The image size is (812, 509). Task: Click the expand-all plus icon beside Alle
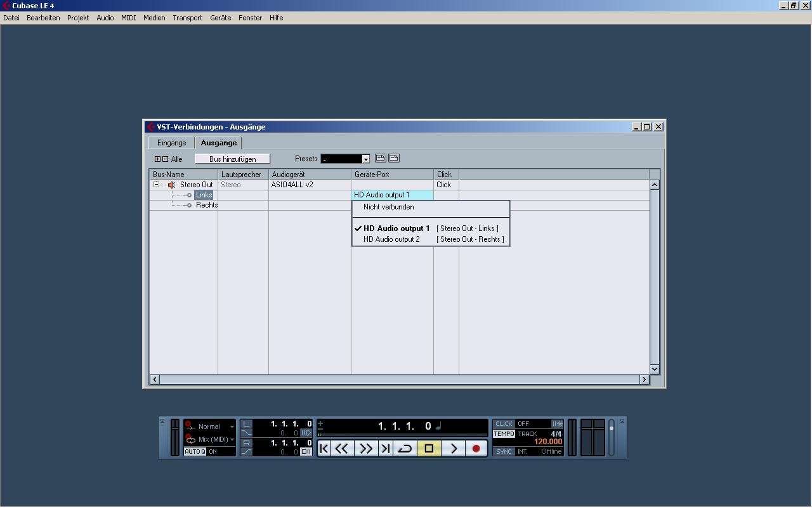pos(157,159)
